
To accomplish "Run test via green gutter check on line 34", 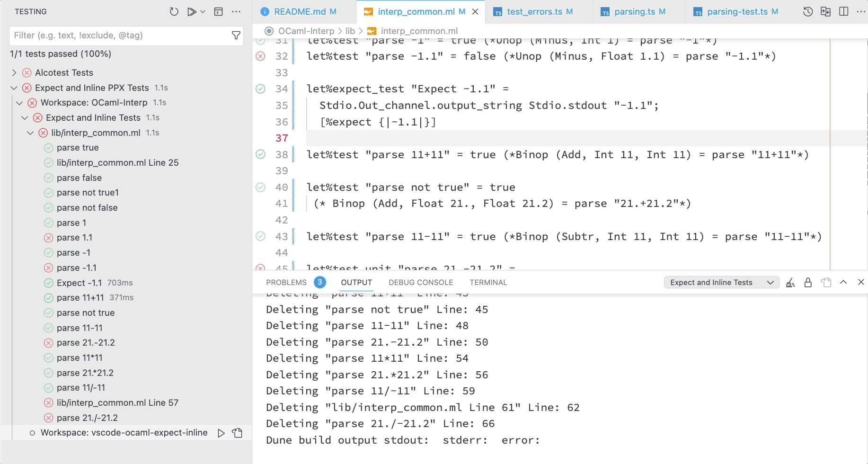I will (x=260, y=89).
